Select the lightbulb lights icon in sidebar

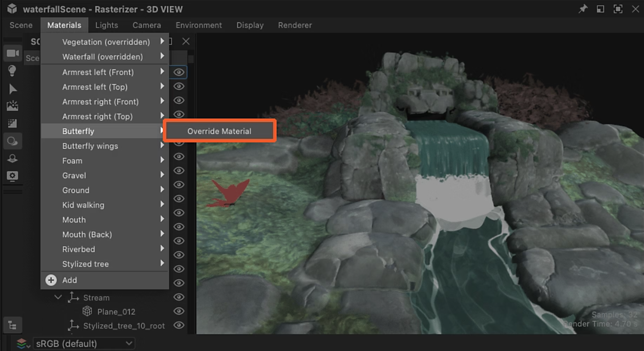pos(12,71)
